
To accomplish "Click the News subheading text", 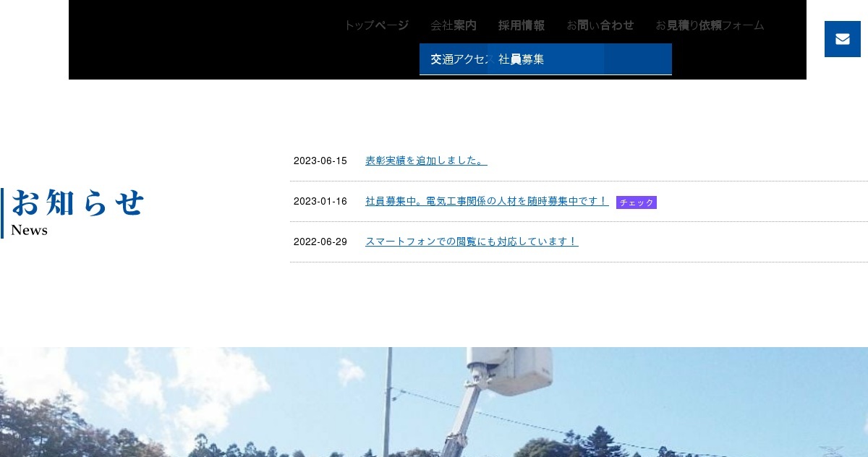I will [30, 230].
